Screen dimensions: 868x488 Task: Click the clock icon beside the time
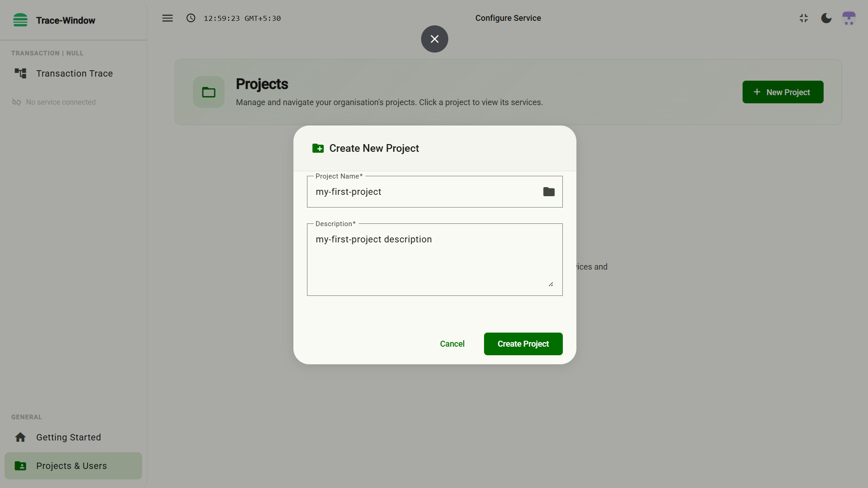tap(191, 18)
